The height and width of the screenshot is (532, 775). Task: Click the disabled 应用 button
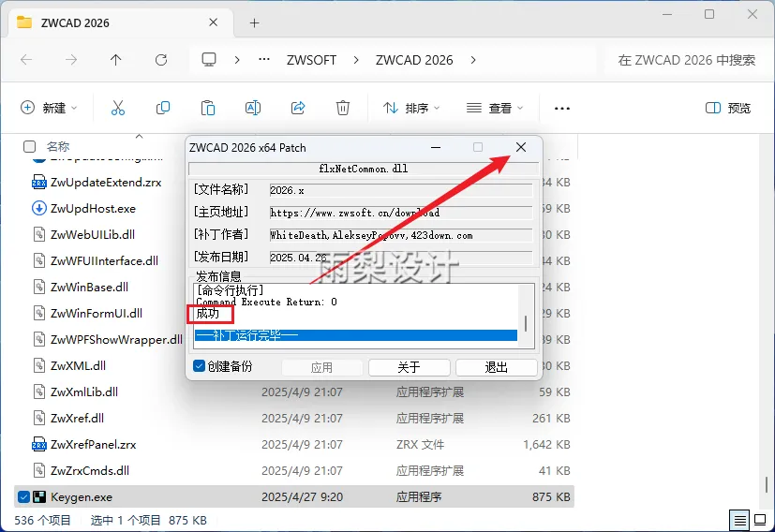click(x=321, y=367)
